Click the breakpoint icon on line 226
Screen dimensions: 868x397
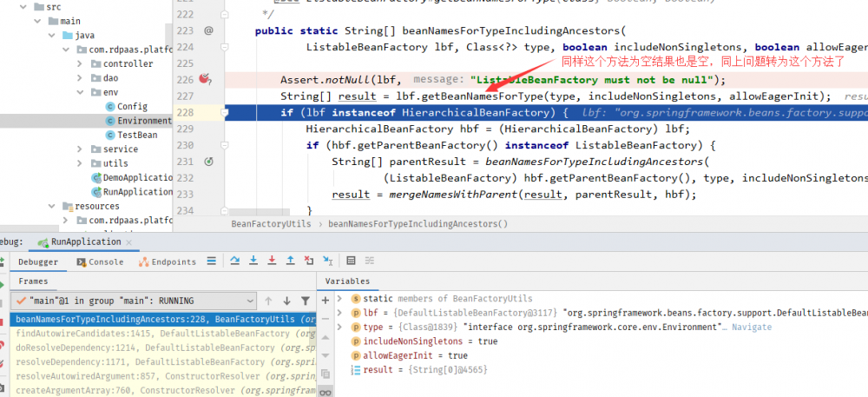click(206, 80)
